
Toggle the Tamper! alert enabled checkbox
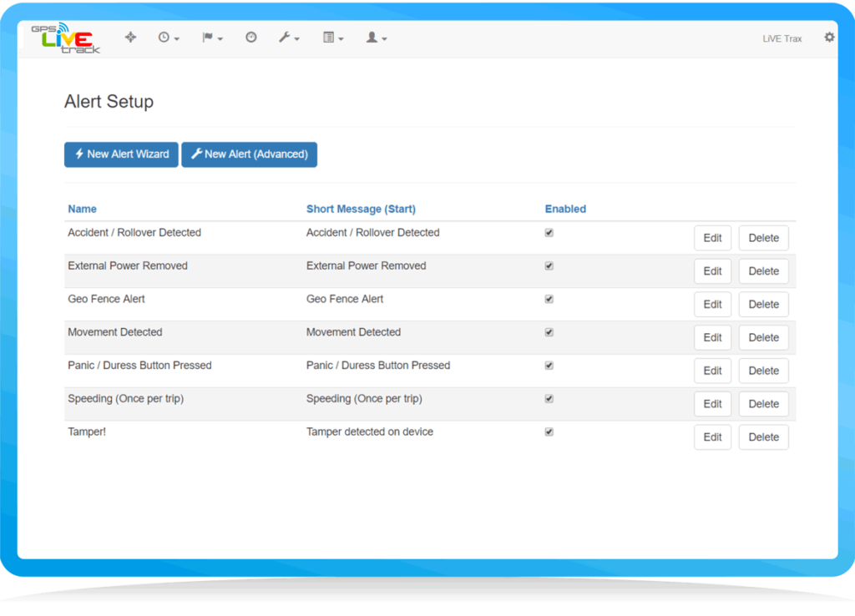tap(549, 432)
